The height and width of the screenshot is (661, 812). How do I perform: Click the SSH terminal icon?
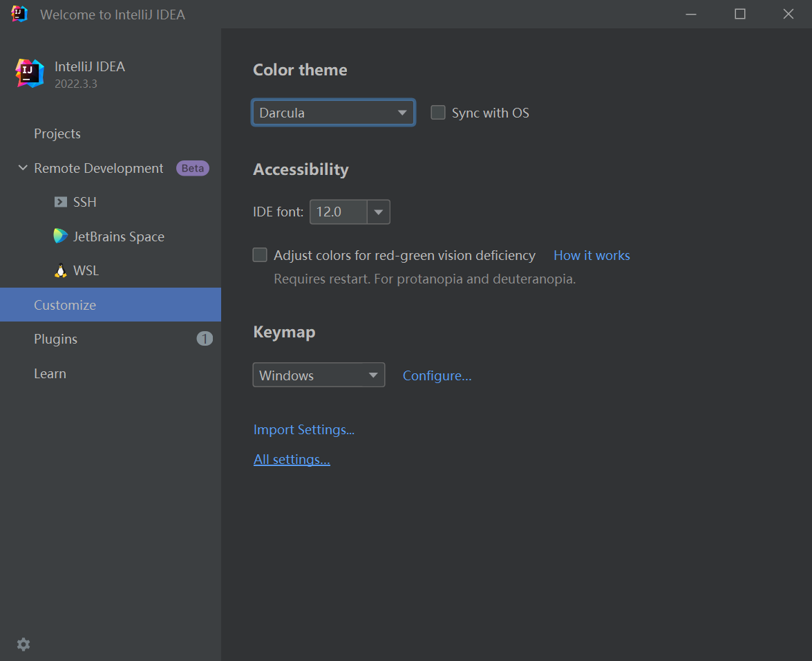coord(61,202)
